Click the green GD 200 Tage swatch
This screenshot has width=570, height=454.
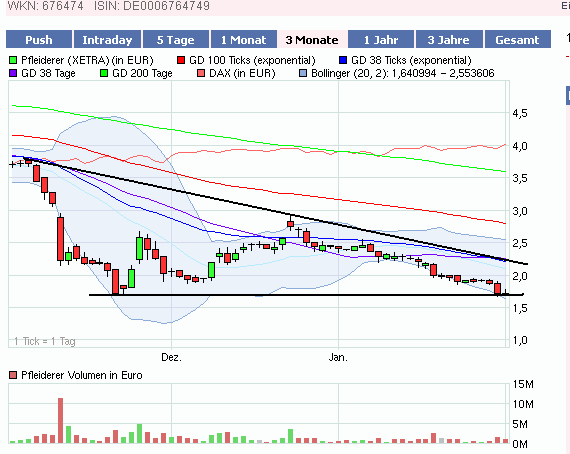coord(104,73)
